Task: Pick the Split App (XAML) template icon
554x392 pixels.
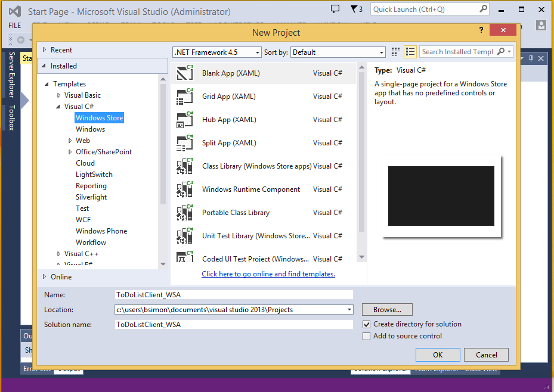Action: 185,143
